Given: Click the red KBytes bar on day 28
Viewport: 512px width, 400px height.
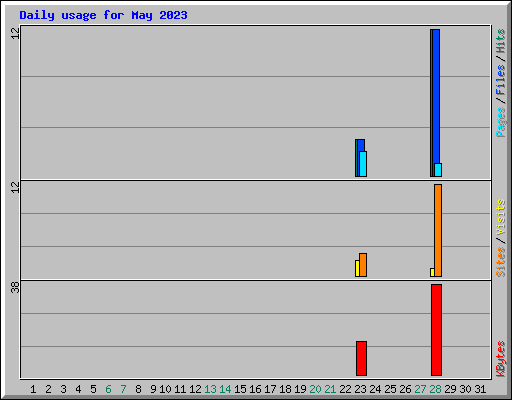Looking at the screenshot, I should coord(436,330).
